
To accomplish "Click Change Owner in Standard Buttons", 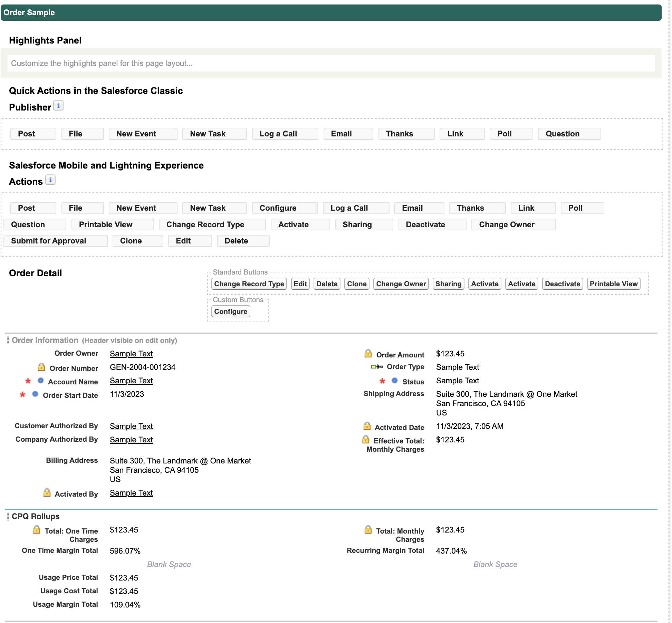I will tap(401, 284).
